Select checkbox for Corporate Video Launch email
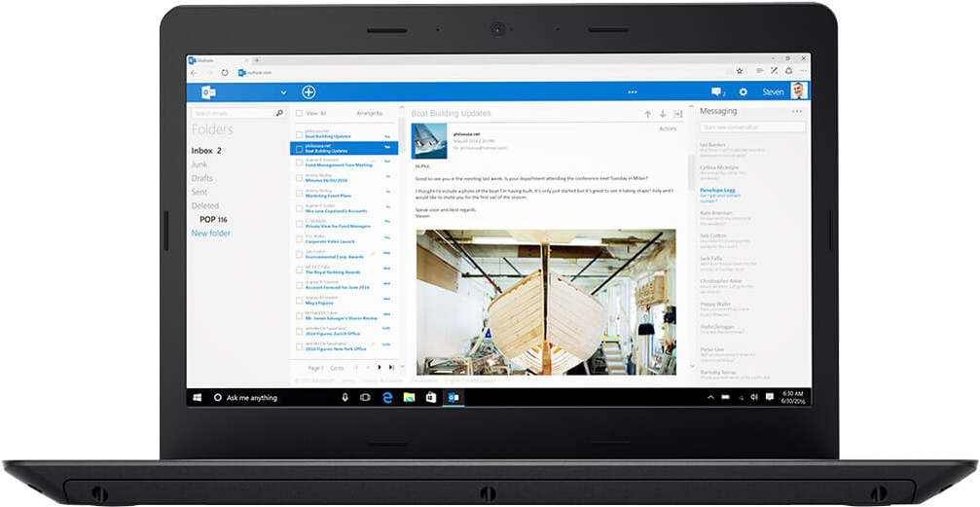The image size is (980, 507). 300,239
